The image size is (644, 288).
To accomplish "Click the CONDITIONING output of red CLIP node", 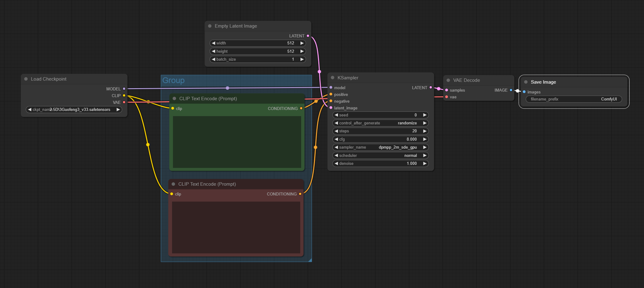I will 300,194.
